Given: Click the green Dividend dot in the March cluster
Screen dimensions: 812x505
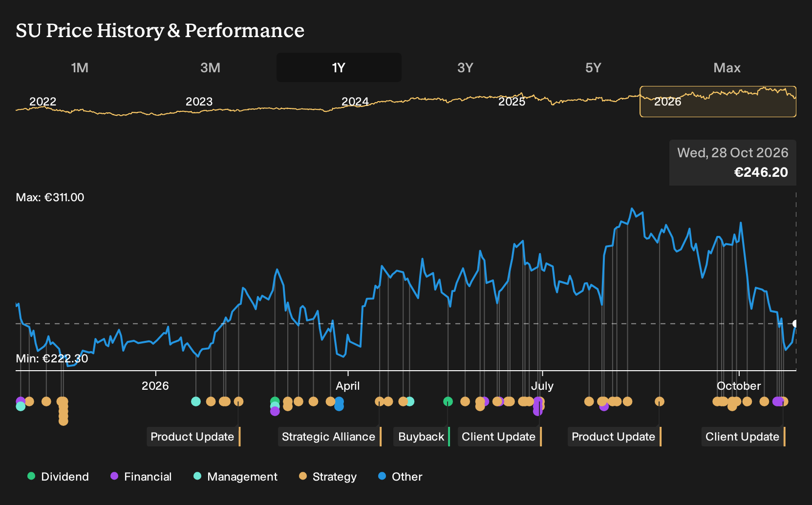Looking at the screenshot, I should point(275,401).
